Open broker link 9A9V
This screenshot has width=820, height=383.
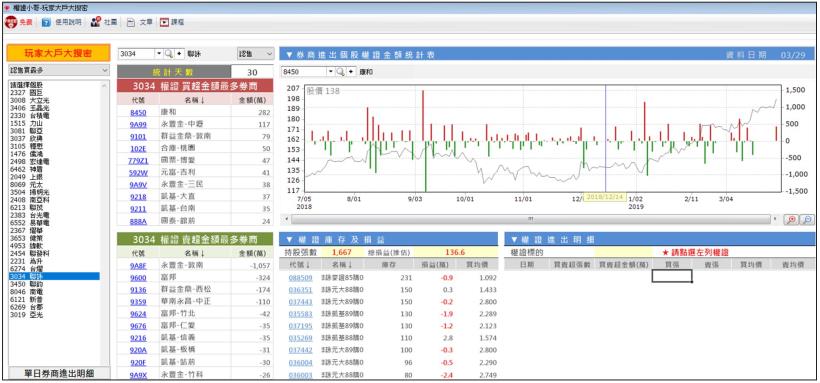138,185
